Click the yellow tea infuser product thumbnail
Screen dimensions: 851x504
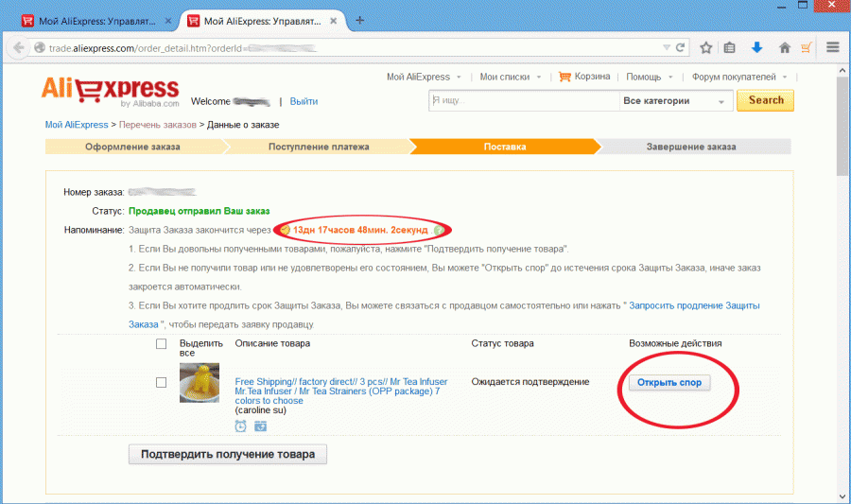[200, 382]
